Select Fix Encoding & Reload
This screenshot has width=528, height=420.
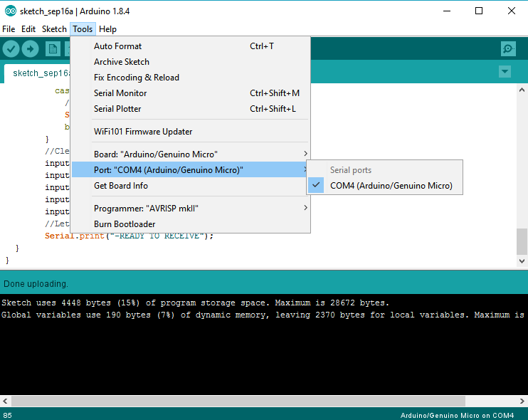click(x=190, y=78)
